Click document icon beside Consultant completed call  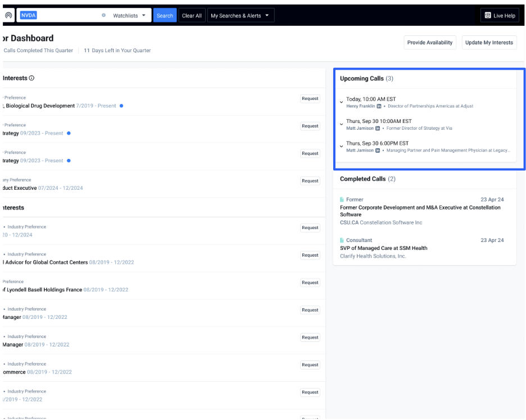(342, 240)
